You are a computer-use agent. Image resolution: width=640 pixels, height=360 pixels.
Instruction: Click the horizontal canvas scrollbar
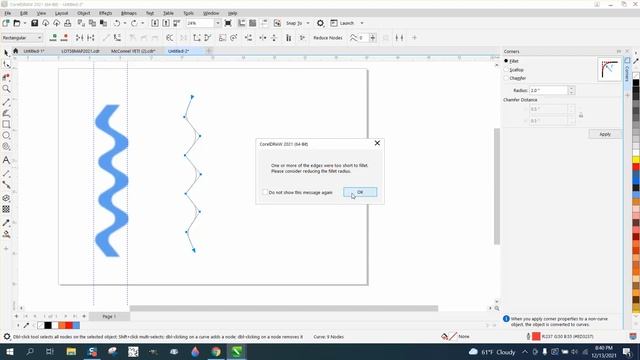(284, 308)
